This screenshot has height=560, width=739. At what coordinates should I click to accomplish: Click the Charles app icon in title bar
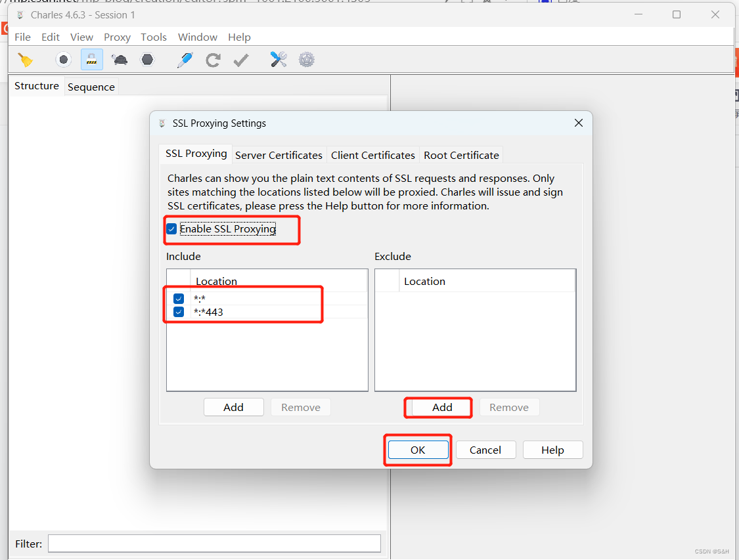pos(20,15)
